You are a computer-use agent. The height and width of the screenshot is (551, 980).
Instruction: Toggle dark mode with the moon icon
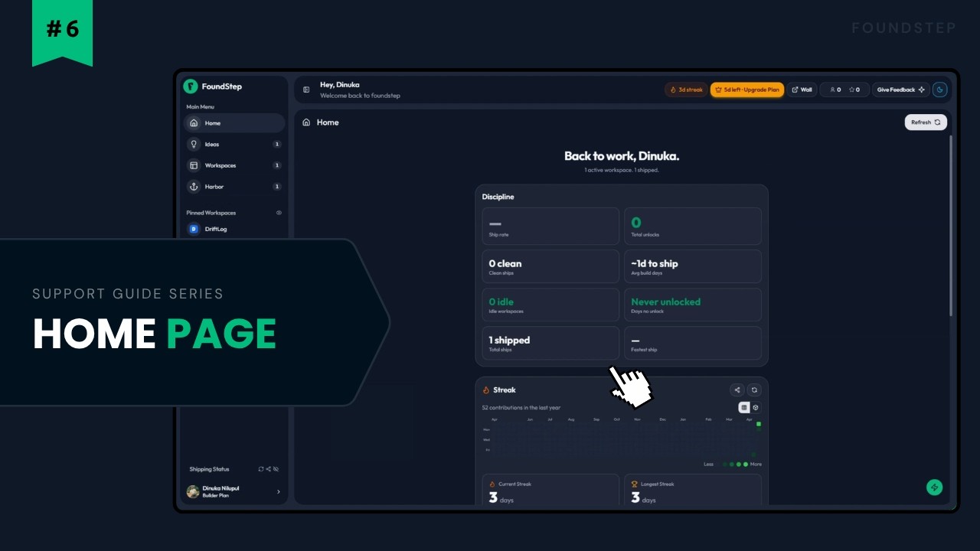pyautogui.click(x=940, y=90)
